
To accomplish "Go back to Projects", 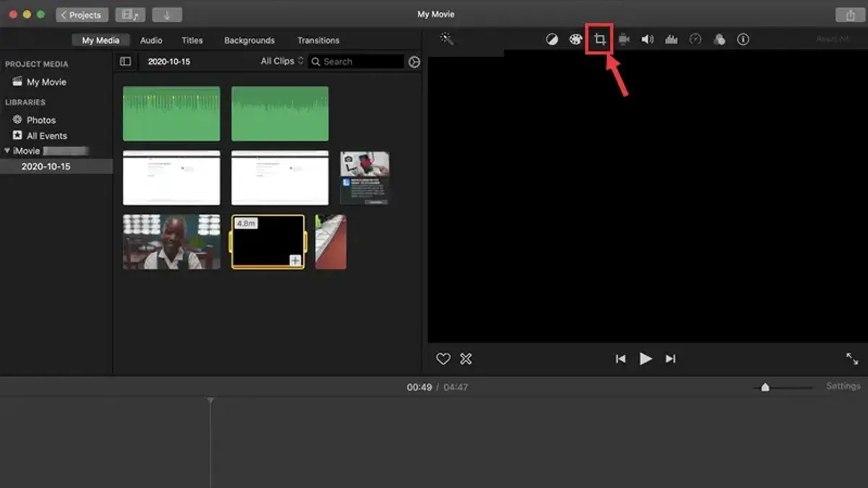I will pos(82,15).
